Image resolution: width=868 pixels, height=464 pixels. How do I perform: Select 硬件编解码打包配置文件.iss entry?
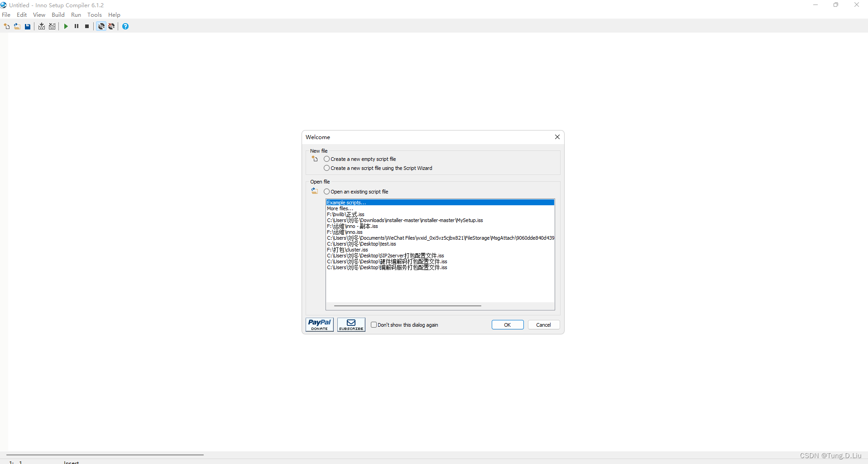440,261
